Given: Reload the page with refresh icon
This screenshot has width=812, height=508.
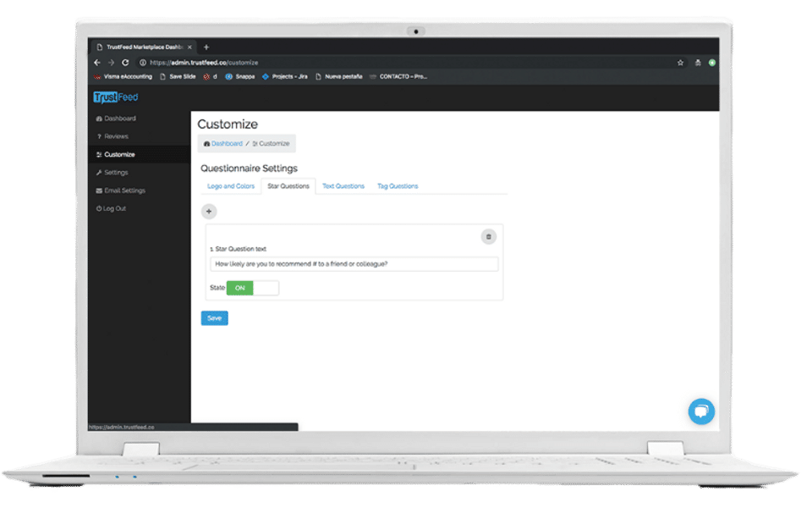Looking at the screenshot, I should pos(125,62).
